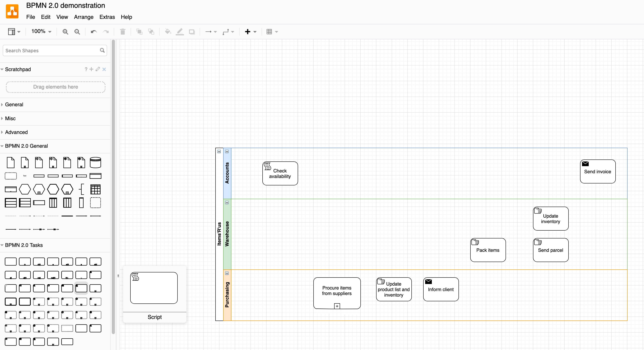Redo the last action
This screenshot has height=350, width=644.
[106, 32]
